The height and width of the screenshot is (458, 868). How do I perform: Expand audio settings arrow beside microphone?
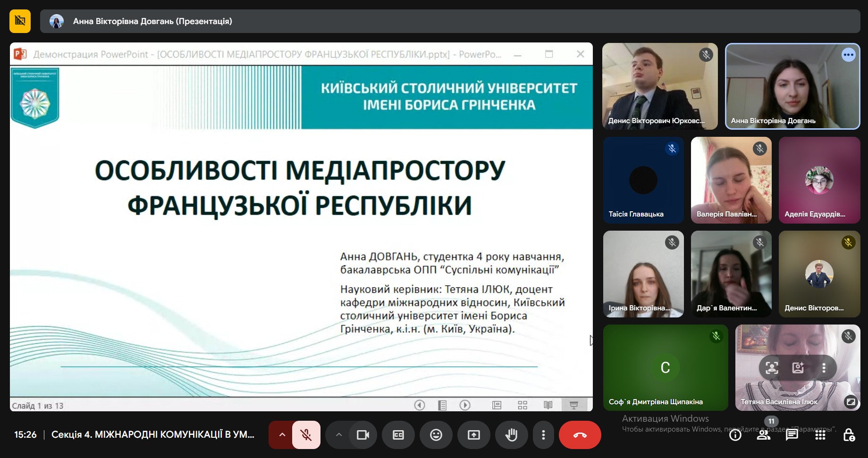282,435
